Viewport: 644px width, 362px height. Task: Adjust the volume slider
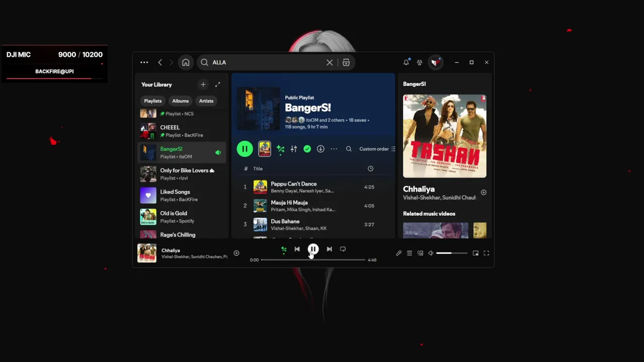click(452, 253)
